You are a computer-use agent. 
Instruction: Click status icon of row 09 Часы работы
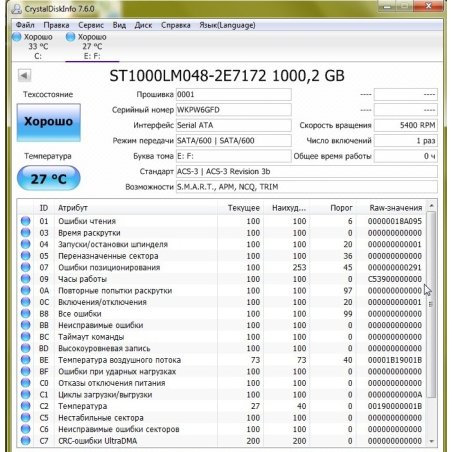[x=26, y=279]
